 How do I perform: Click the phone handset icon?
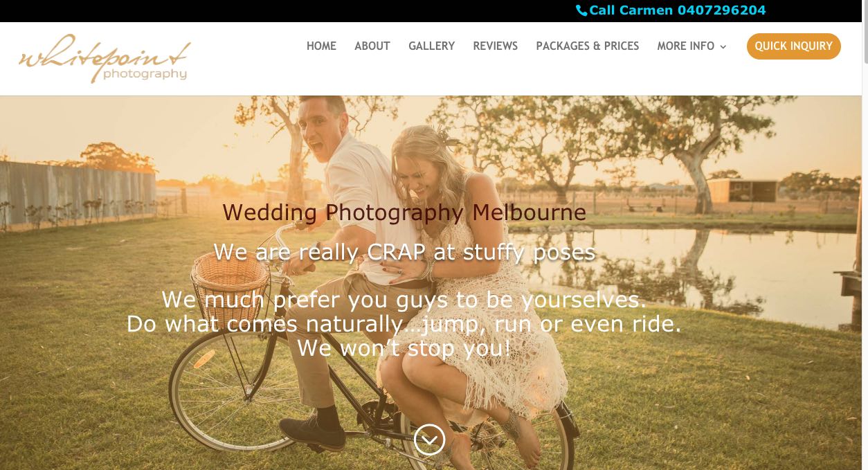tap(581, 10)
